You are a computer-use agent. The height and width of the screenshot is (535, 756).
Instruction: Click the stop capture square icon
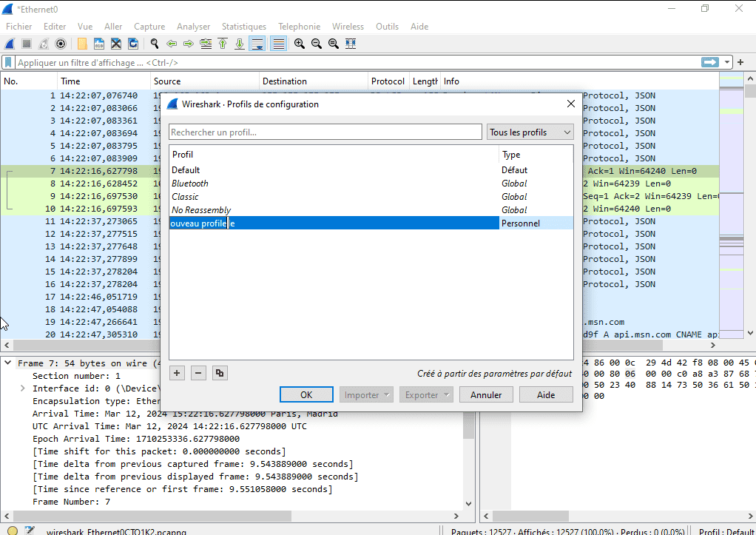[27, 44]
